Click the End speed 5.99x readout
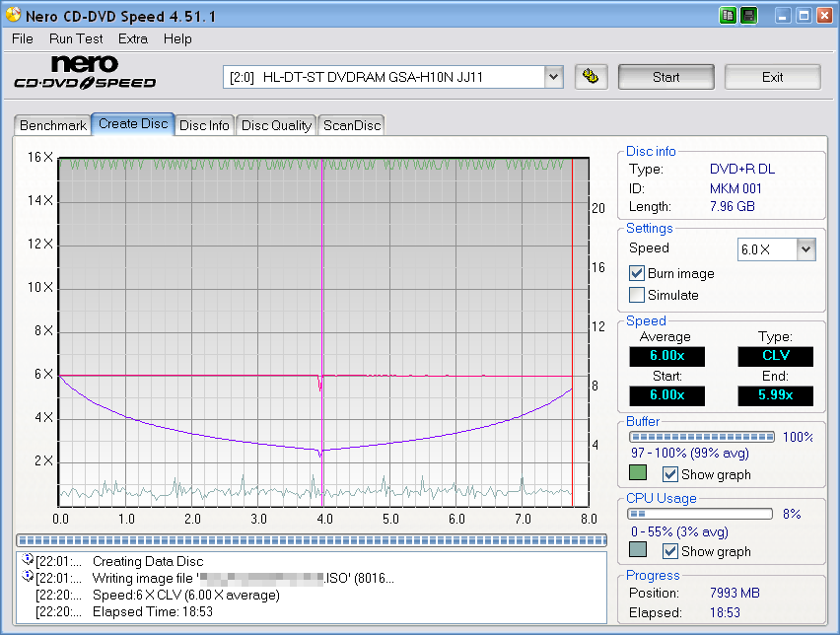The width and height of the screenshot is (840, 635). coord(775,395)
